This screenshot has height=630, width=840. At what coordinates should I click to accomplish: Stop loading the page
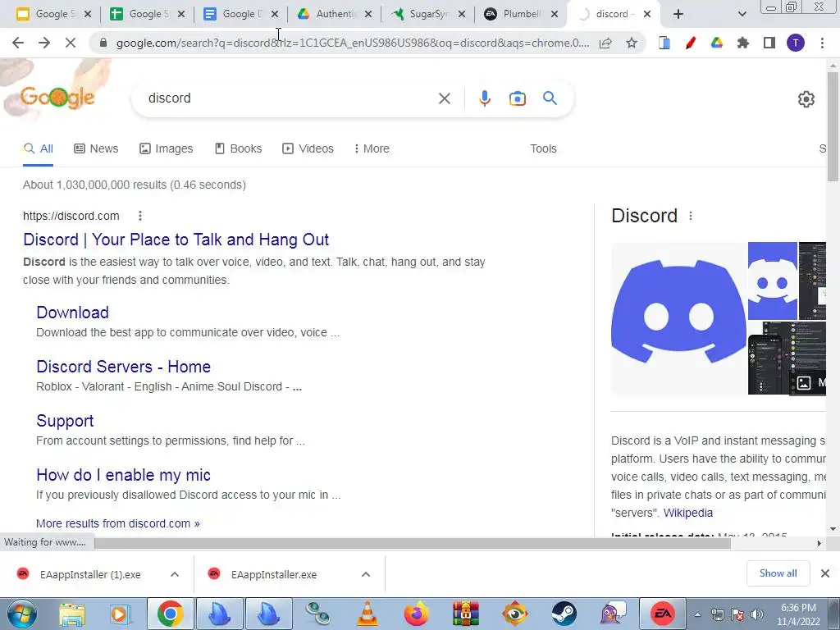click(x=71, y=43)
